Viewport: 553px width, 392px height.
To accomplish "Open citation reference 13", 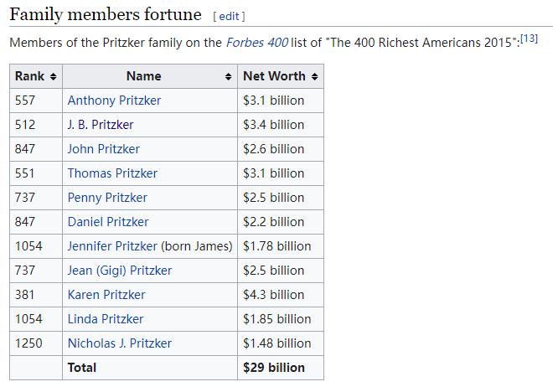I will (529, 38).
